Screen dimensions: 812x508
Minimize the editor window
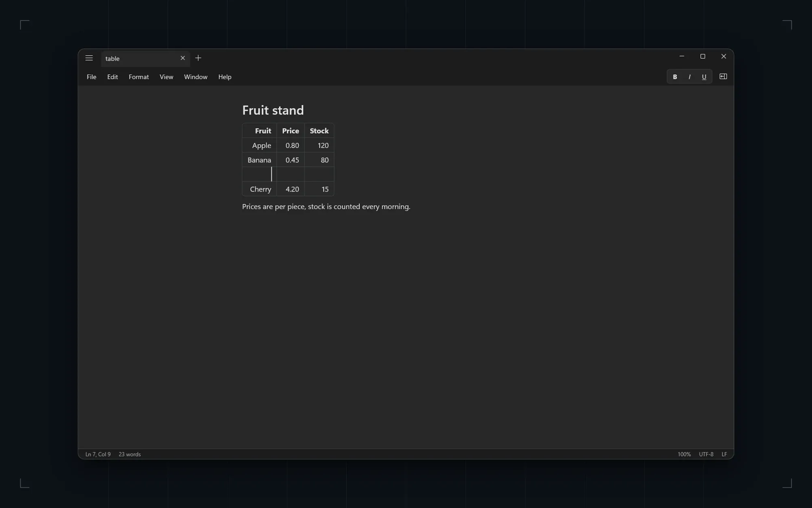tap(682, 56)
